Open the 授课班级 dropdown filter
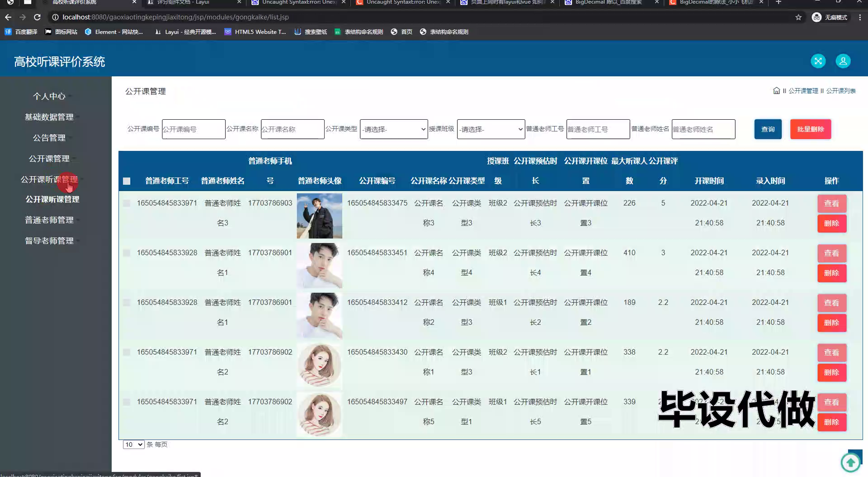868x477 pixels. tap(491, 129)
